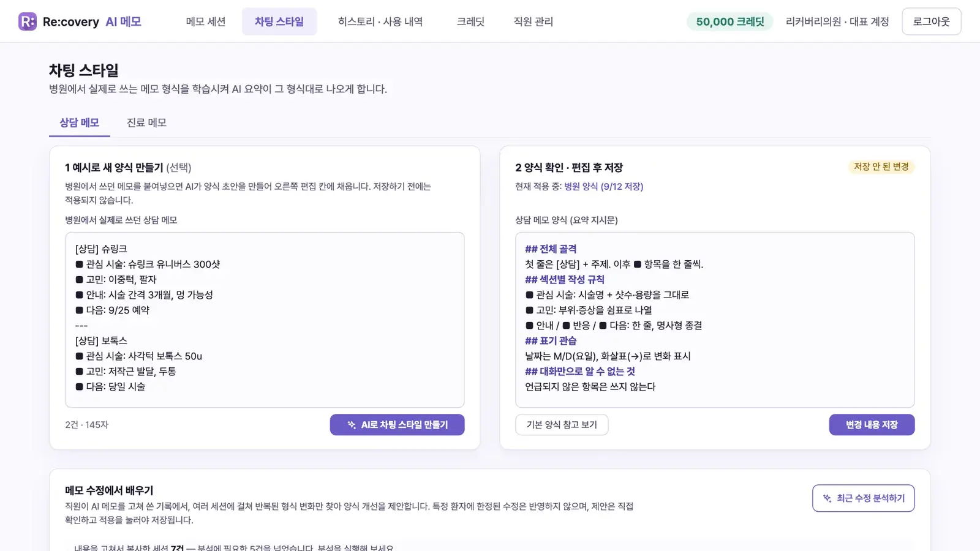Open the 메모 세션 menu
The image size is (980, 551).
(x=206, y=21)
